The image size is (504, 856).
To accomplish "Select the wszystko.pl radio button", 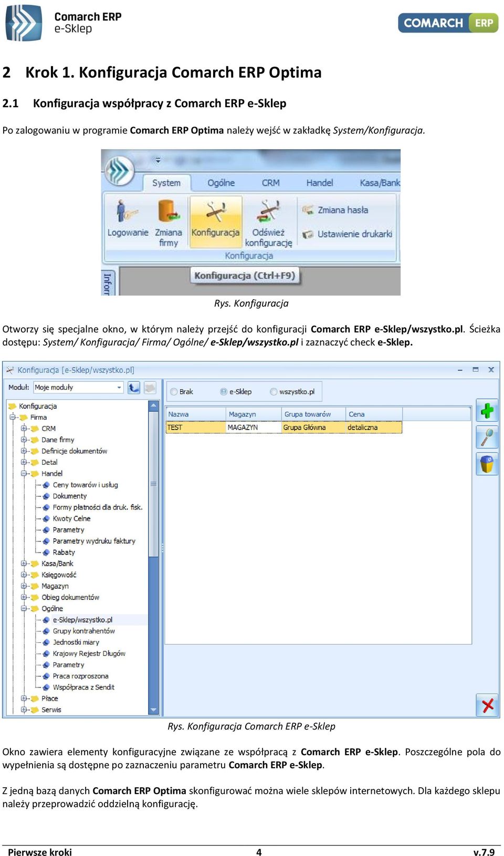I will tap(274, 392).
